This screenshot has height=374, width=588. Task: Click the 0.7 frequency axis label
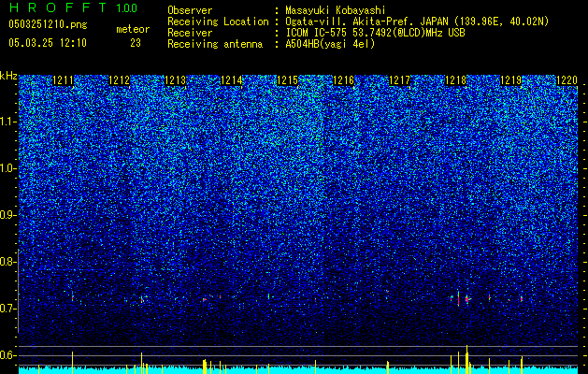(x=7, y=309)
